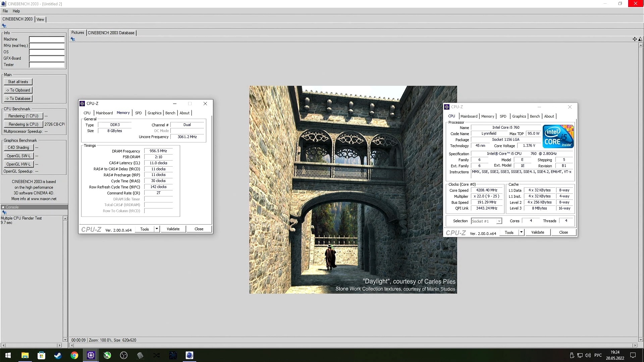Click the CINEBENCH title bar app icon

4,4
